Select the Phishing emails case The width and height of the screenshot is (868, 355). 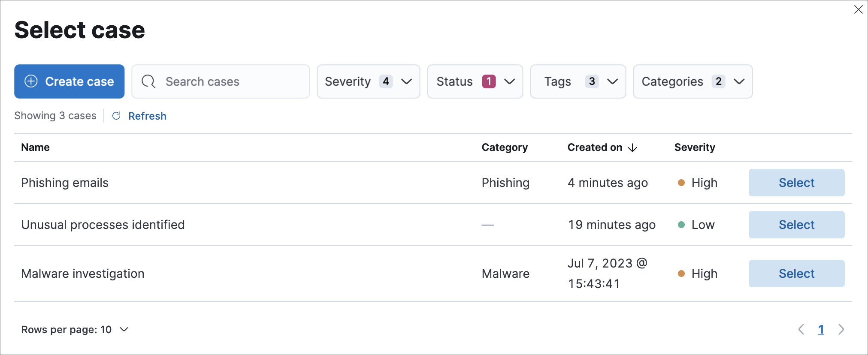(x=796, y=183)
